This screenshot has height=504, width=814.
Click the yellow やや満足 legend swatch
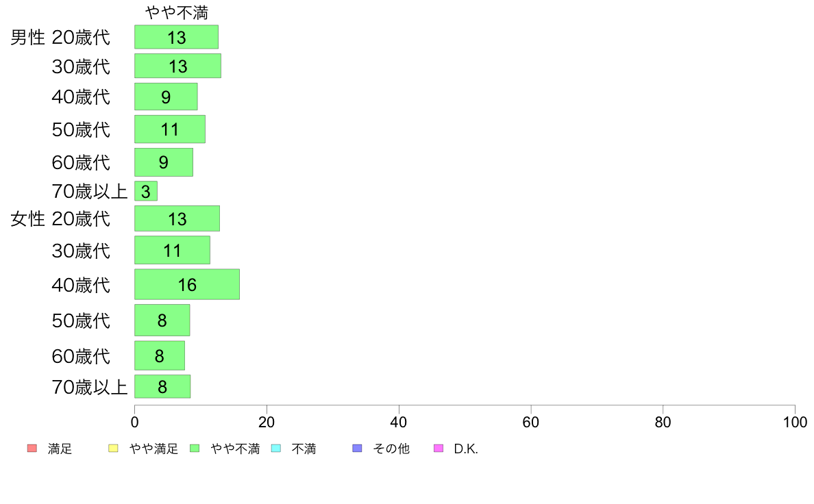pyautogui.click(x=113, y=449)
